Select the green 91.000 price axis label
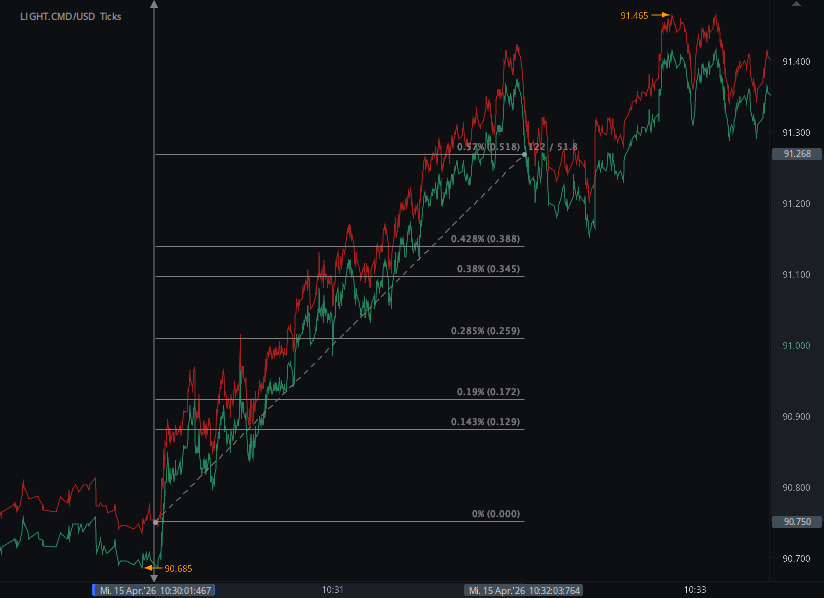 point(798,346)
